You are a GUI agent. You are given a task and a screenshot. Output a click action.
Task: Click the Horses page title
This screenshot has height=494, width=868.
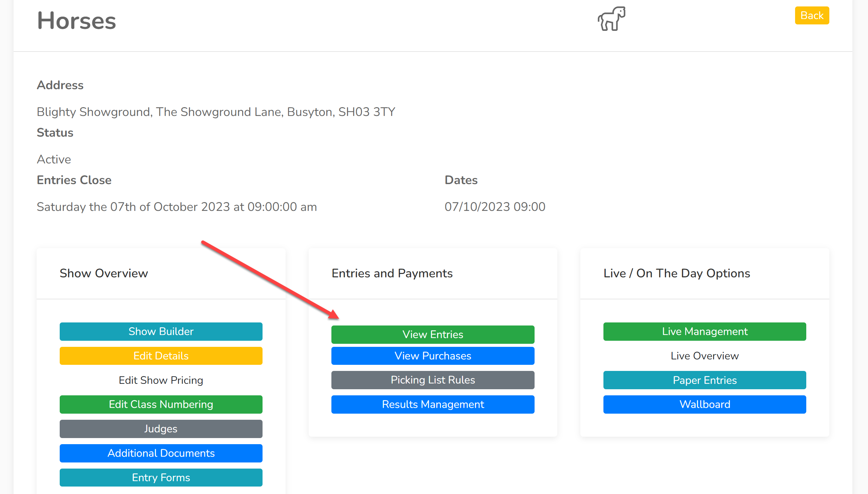[x=76, y=21]
